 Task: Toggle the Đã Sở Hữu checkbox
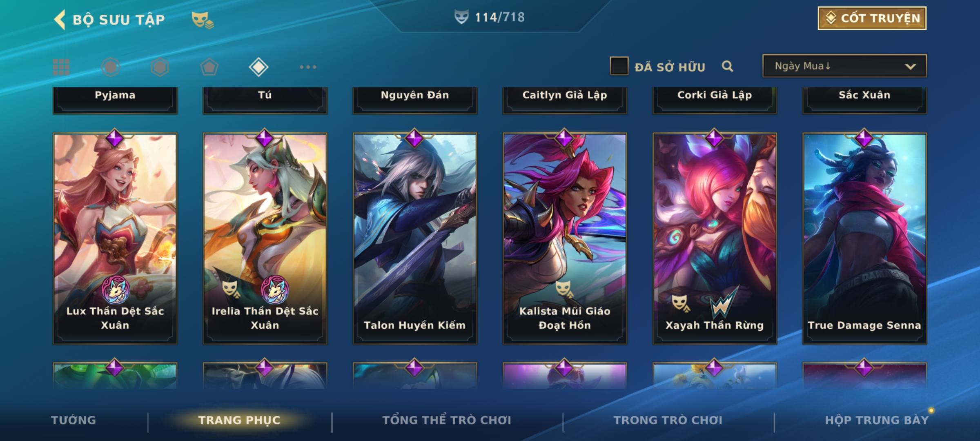coord(619,66)
